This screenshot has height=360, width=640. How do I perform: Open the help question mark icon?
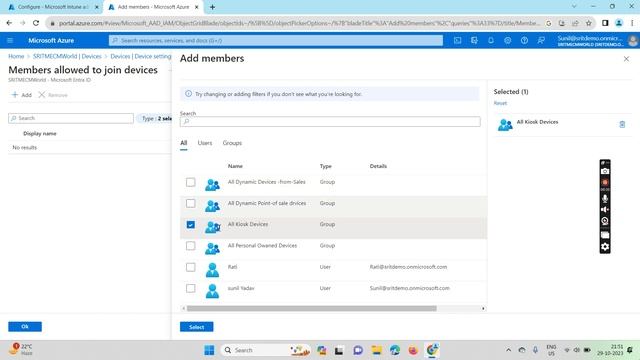(524, 40)
